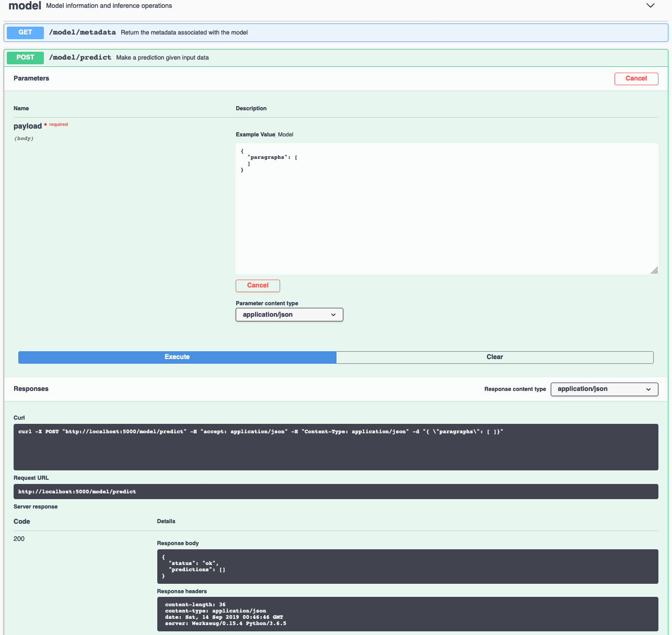The height and width of the screenshot is (635, 672).
Task: Click the Request URL field
Action: pos(336,491)
